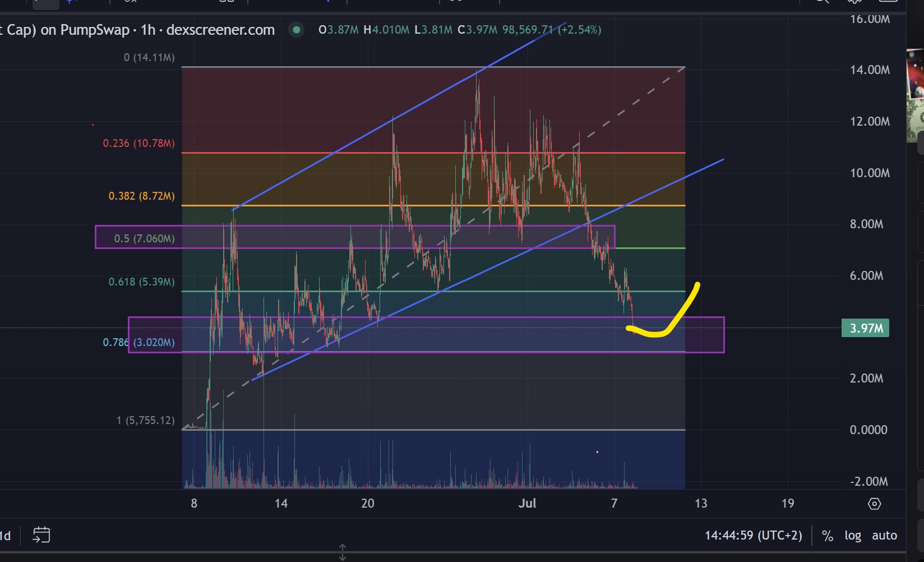Open the go-to-date calendar icon
Image resolution: width=924 pixels, height=562 pixels.
[41, 535]
